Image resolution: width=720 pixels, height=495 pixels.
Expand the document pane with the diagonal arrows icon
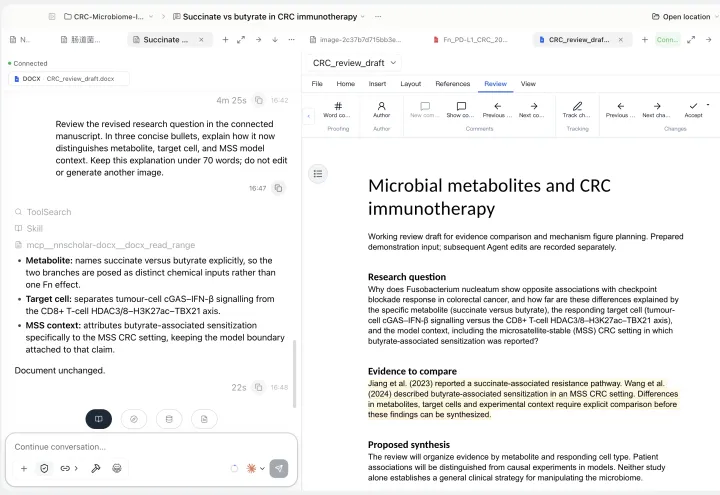tap(691, 39)
